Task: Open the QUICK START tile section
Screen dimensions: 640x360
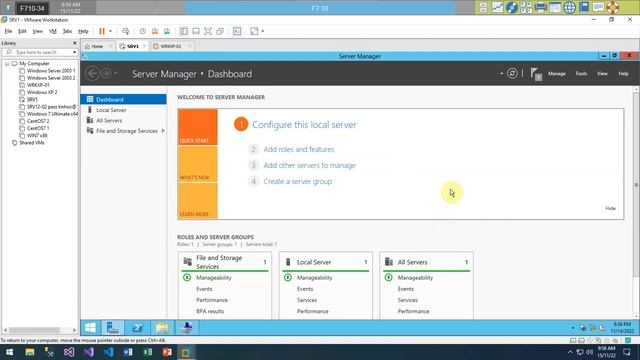Action: (198, 127)
